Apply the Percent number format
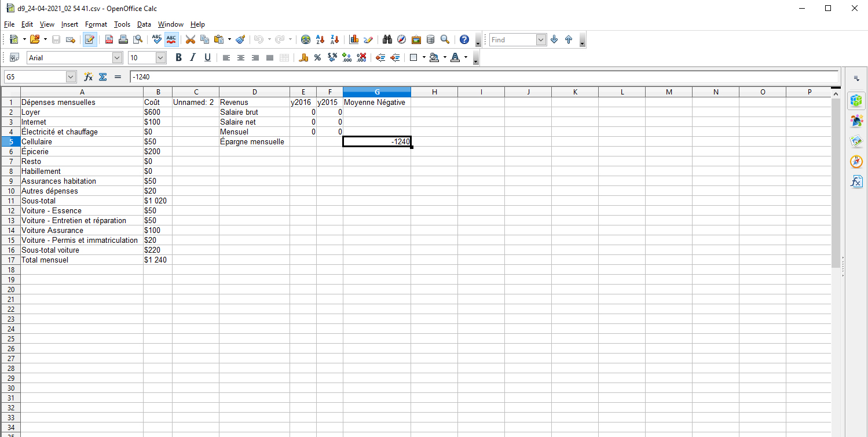This screenshot has width=868, height=437. (x=317, y=57)
